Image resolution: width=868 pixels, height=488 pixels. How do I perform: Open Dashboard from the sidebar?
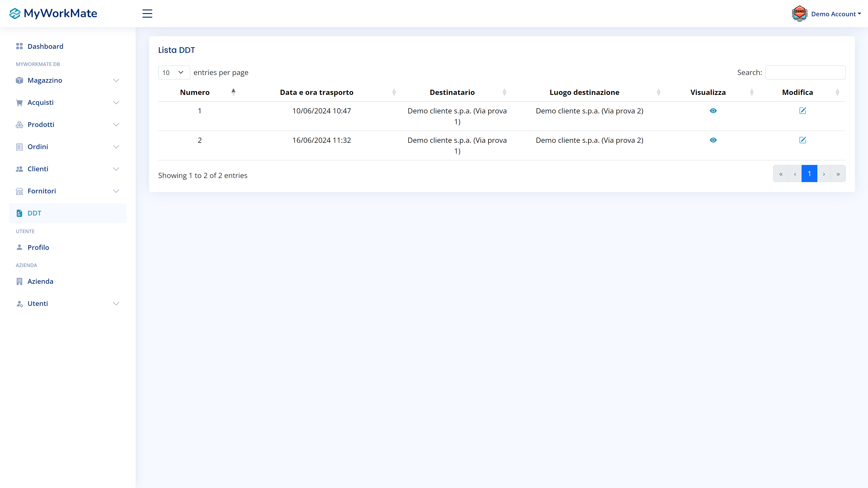click(x=45, y=47)
